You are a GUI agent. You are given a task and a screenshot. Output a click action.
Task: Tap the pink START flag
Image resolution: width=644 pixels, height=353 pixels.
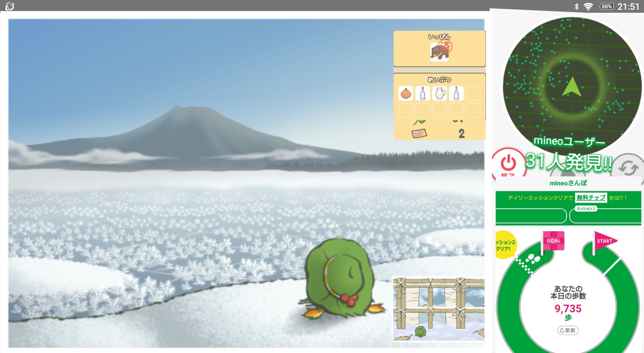click(x=604, y=241)
